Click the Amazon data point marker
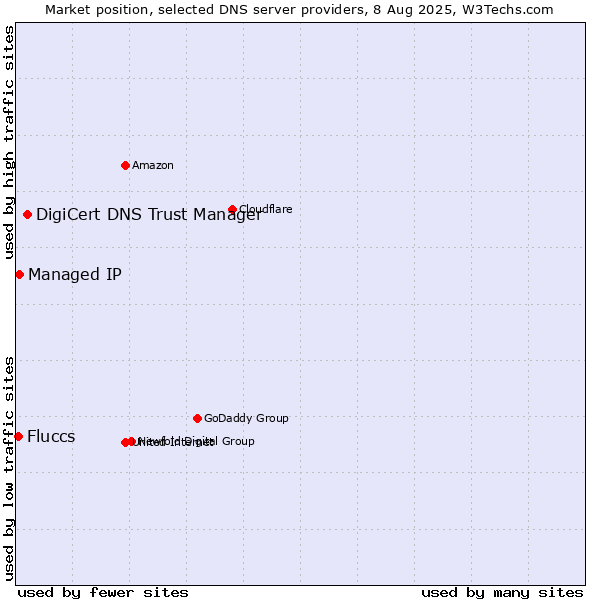 (x=125, y=166)
